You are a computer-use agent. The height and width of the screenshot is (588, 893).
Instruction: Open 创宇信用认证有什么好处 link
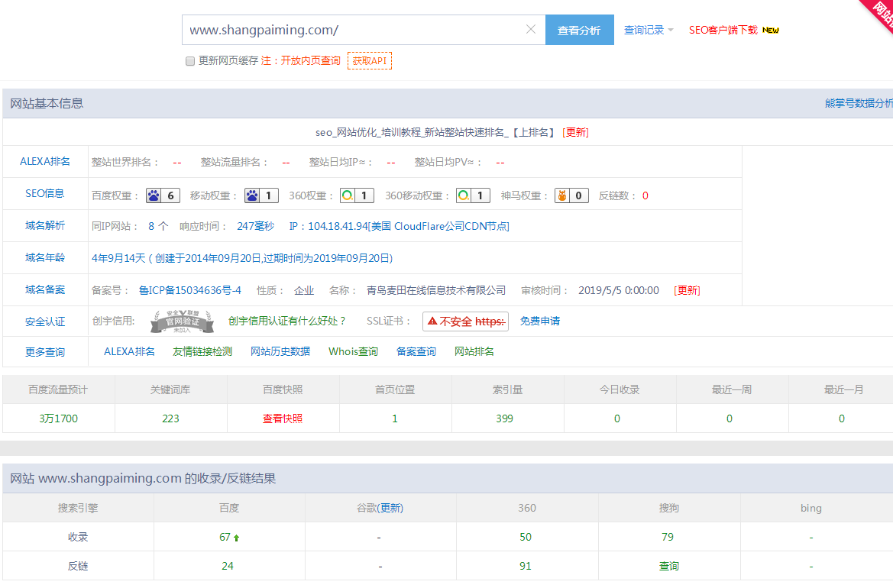point(287,321)
